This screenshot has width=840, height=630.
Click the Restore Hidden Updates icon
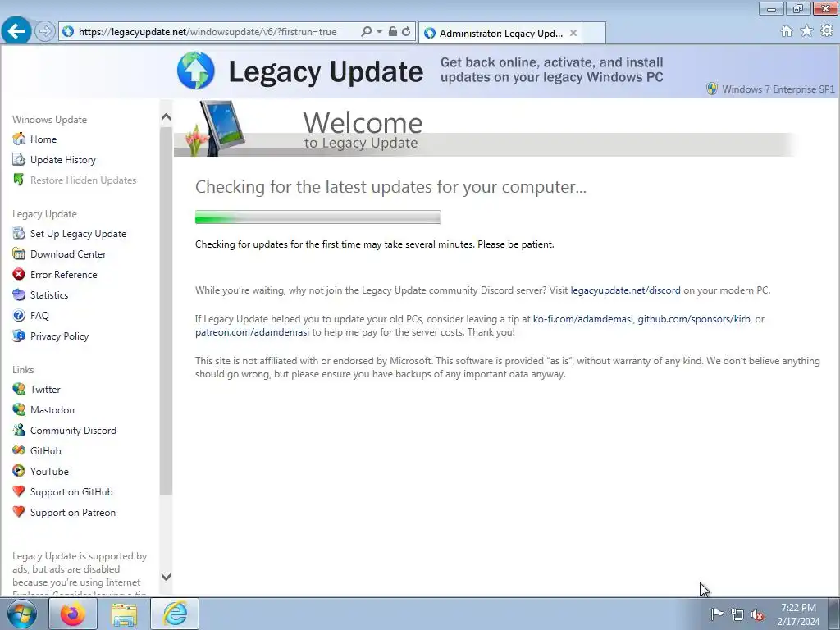click(x=19, y=180)
